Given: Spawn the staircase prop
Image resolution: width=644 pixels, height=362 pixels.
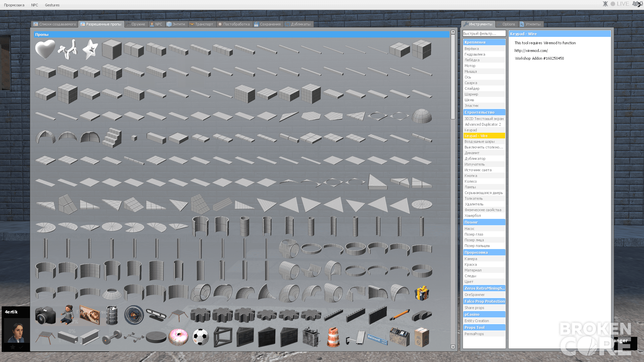Looking at the screenshot, I should (x=112, y=138).
